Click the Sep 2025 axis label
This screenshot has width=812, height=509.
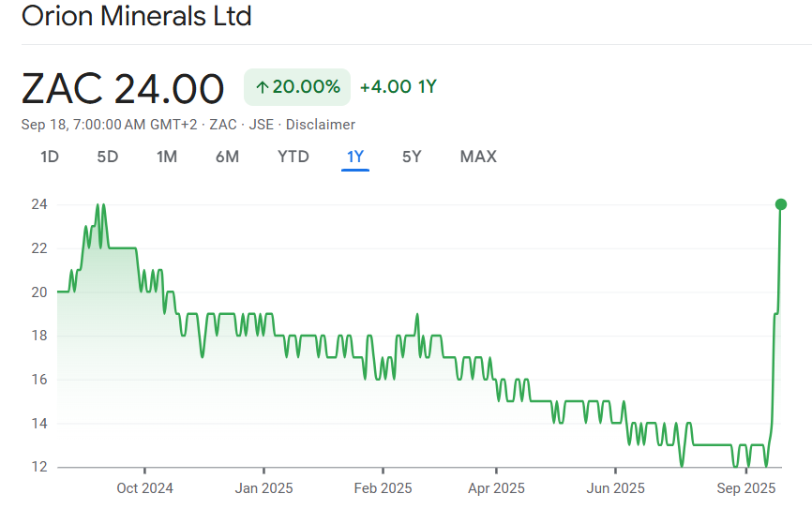pyautogui.click(x=746, y=488)
